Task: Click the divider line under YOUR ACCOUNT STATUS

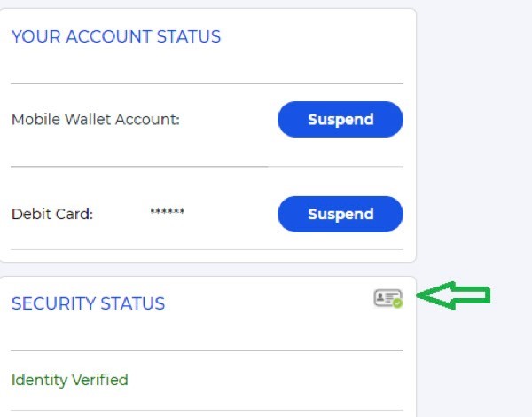Action: click(207, 83)
